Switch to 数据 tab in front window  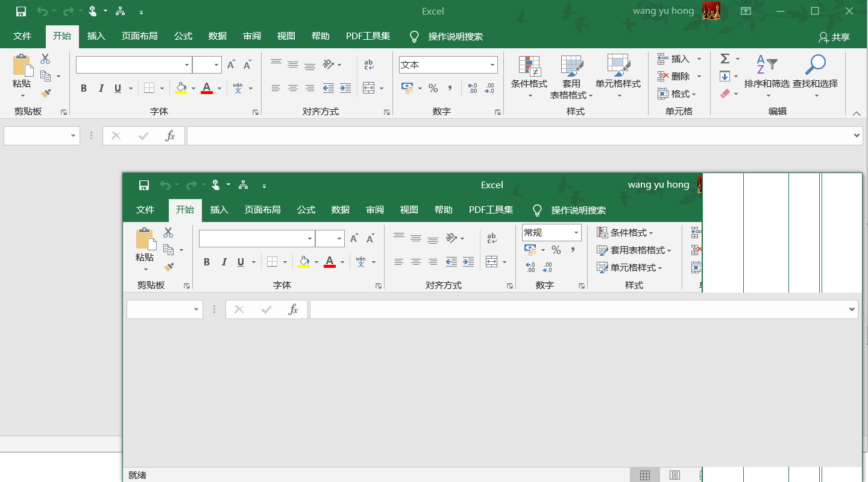341,210
